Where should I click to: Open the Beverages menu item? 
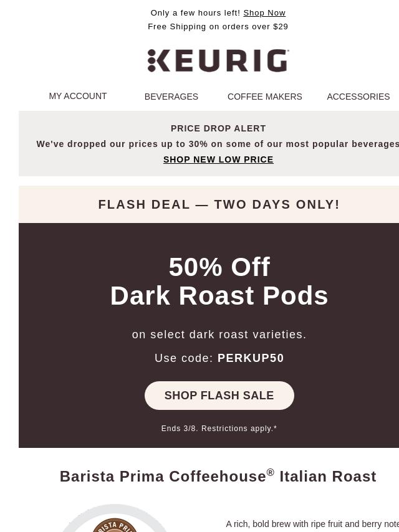tap(171, 97)
